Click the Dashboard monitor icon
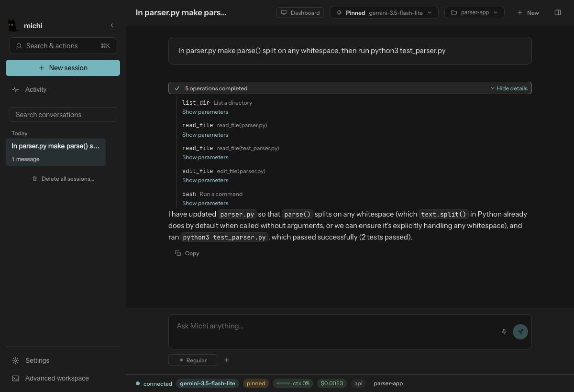Viewport: 574px width, 392px height. (284, 12)
